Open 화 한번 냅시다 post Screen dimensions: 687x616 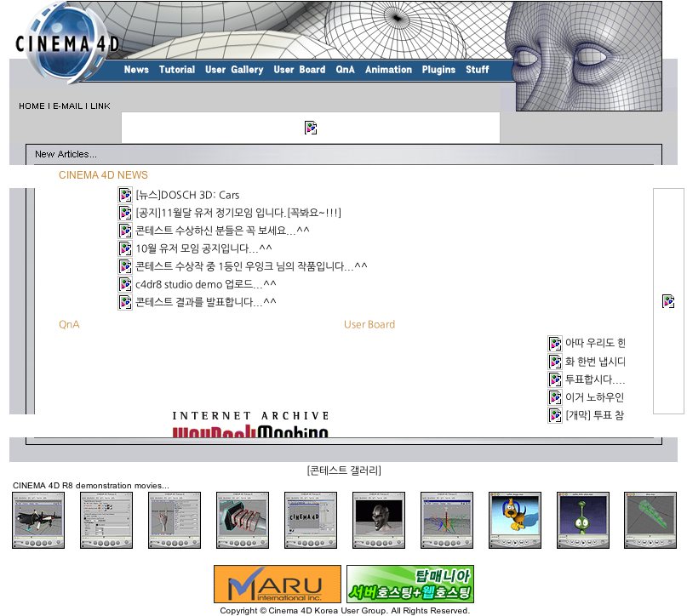(595, 362)
